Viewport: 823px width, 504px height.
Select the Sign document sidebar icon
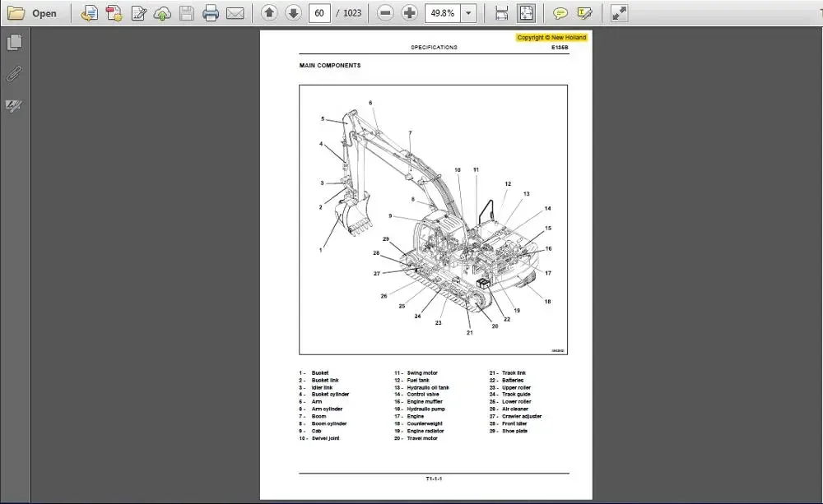click(x=12, y=105)
